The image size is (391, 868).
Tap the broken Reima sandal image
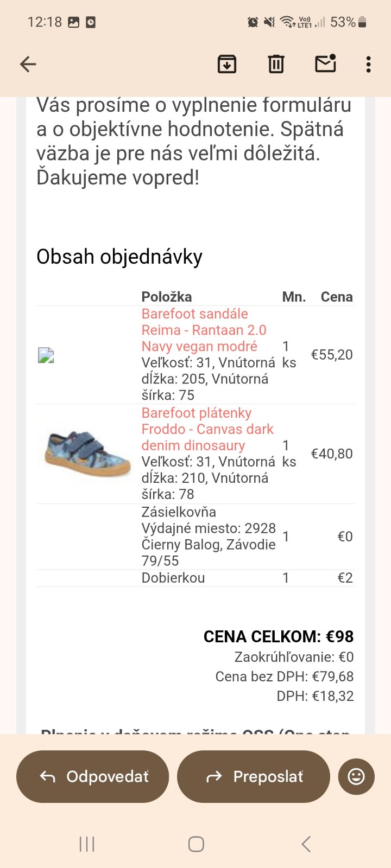pyautogui.click(x=46, y=355)
